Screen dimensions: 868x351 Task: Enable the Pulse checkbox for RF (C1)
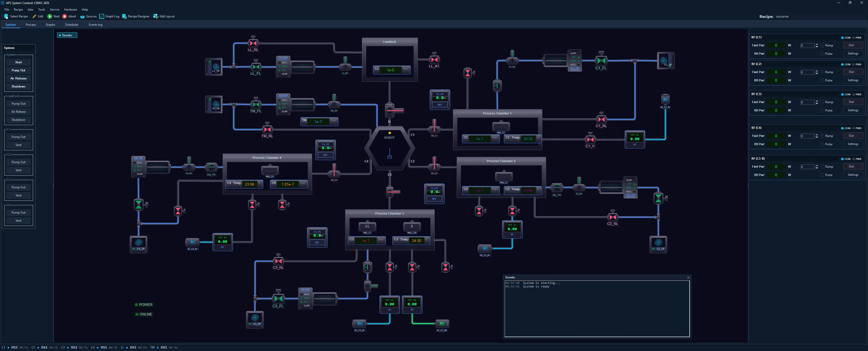pos(823,53)
